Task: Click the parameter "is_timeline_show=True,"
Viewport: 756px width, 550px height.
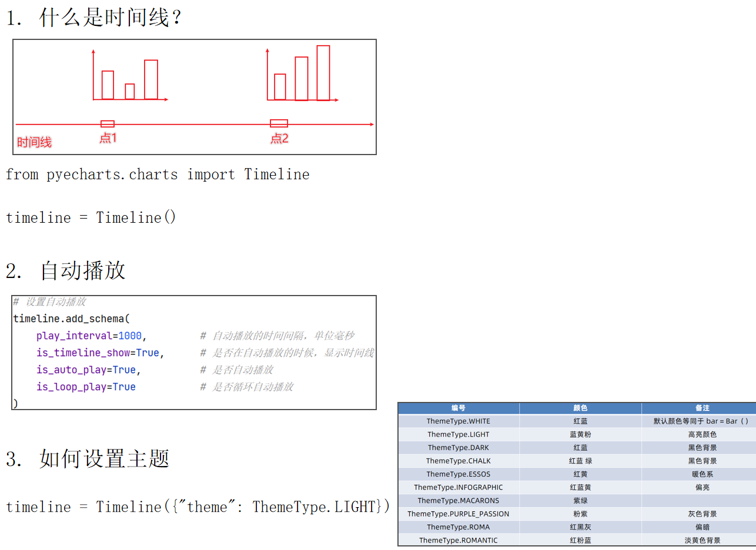Action: coord(101,353)
